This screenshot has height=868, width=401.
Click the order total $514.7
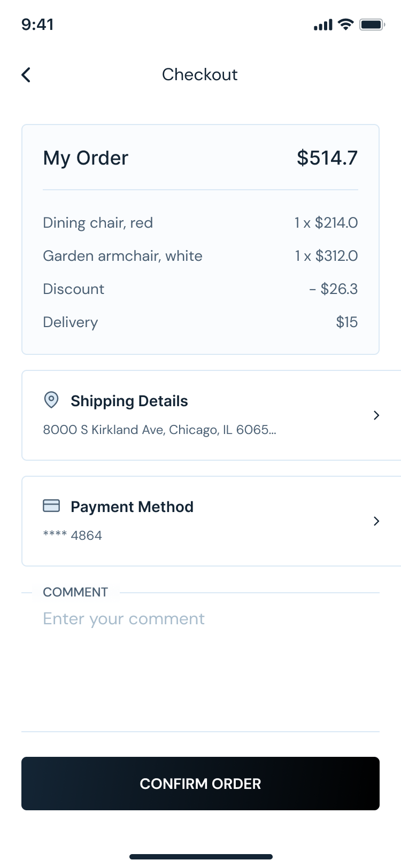[327, 158]
